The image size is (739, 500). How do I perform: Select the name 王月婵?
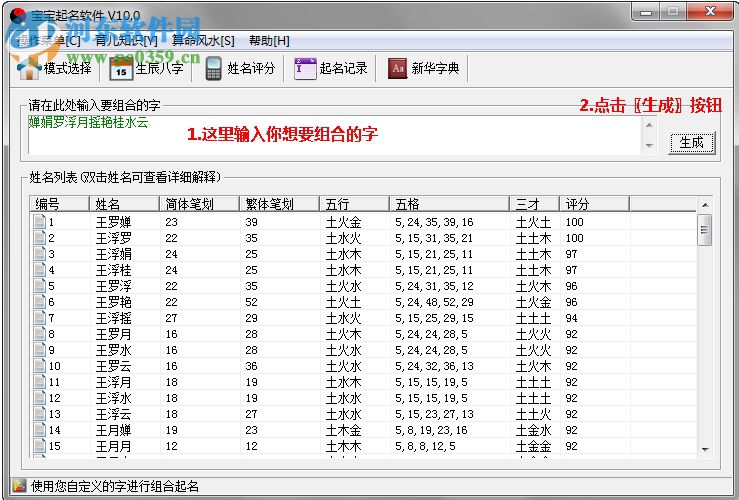(x=114, y=430)
